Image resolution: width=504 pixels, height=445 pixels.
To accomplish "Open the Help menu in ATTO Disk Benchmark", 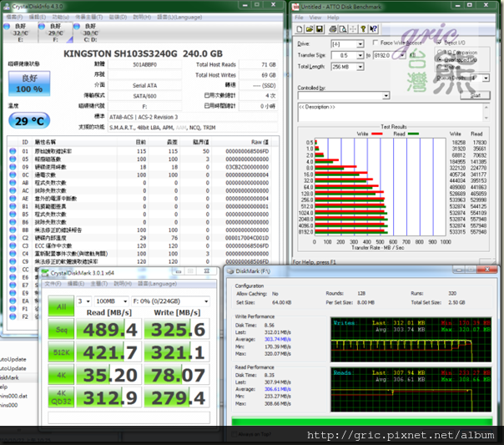I will pyautogui.click(x=331, y=17).
